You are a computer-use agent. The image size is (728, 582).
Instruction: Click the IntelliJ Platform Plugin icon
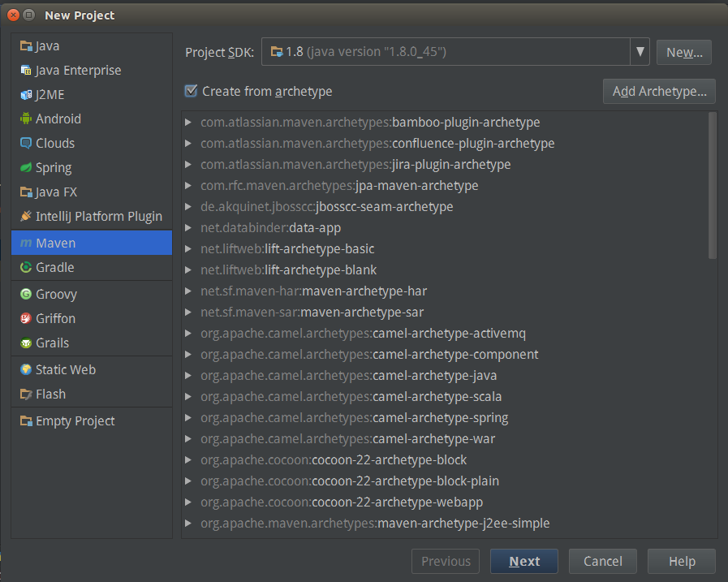(x=26, y=216)
